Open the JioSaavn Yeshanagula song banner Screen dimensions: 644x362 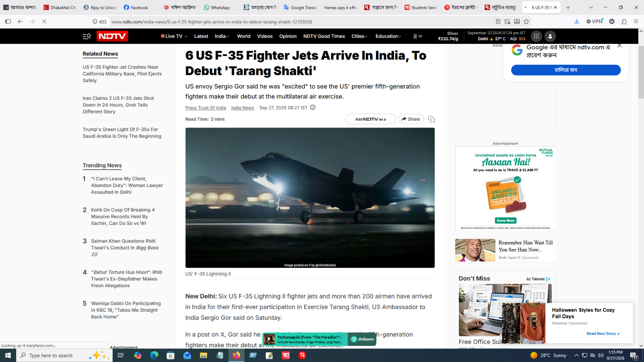[319, 339]
